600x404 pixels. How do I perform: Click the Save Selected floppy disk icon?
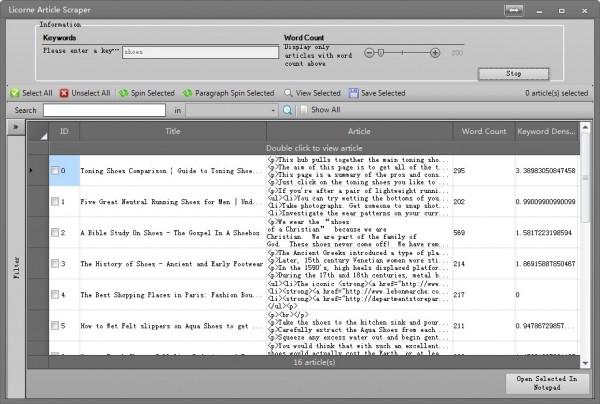(353, 93)
